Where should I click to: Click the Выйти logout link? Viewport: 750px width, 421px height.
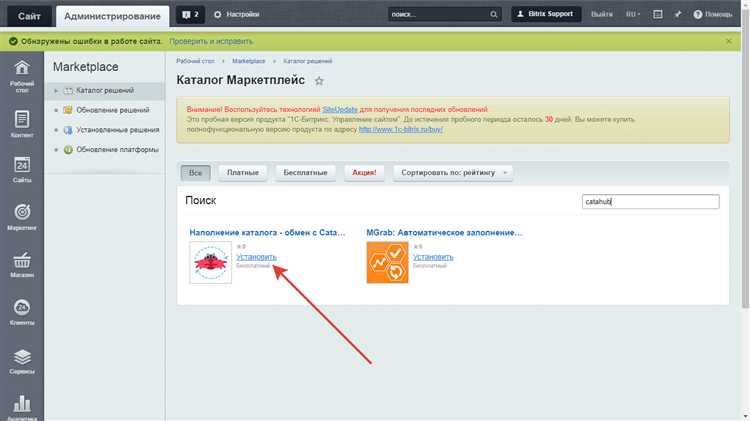pos(602,14)
